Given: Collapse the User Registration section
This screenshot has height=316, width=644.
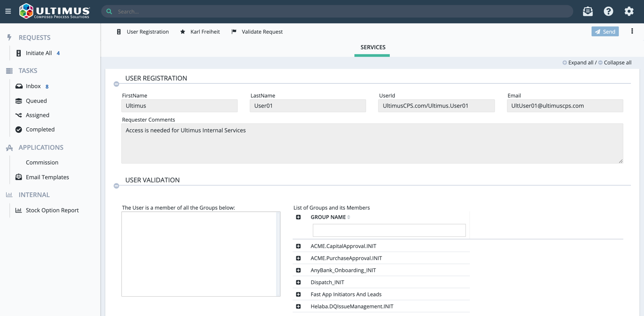Looking at the screenshot, I should 116,84.
